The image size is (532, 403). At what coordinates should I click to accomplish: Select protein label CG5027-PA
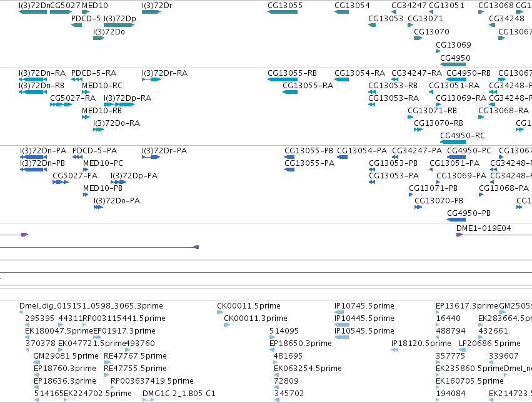[75, 176]
